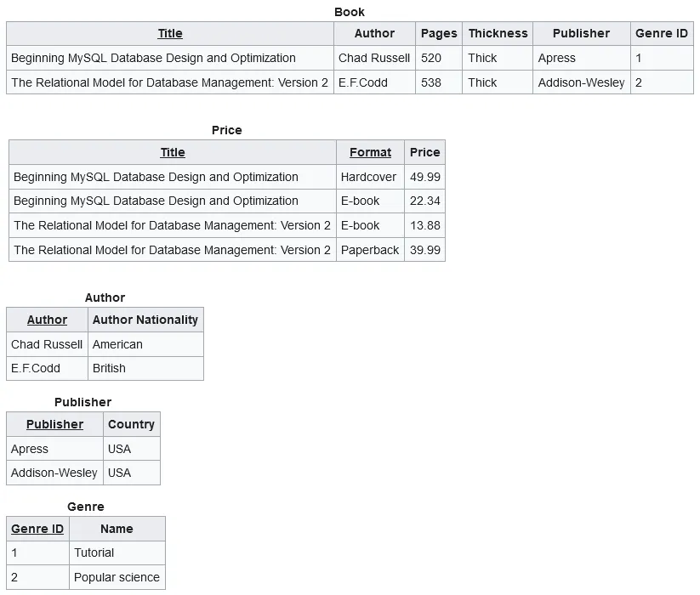
Task: Click the Hardcover format cell
Action: click(370, 177)
